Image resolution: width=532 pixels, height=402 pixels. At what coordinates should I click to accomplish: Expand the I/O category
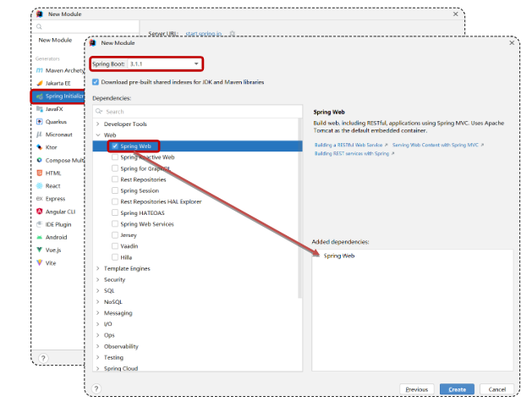pyautogui.click(x=98, y=324)
